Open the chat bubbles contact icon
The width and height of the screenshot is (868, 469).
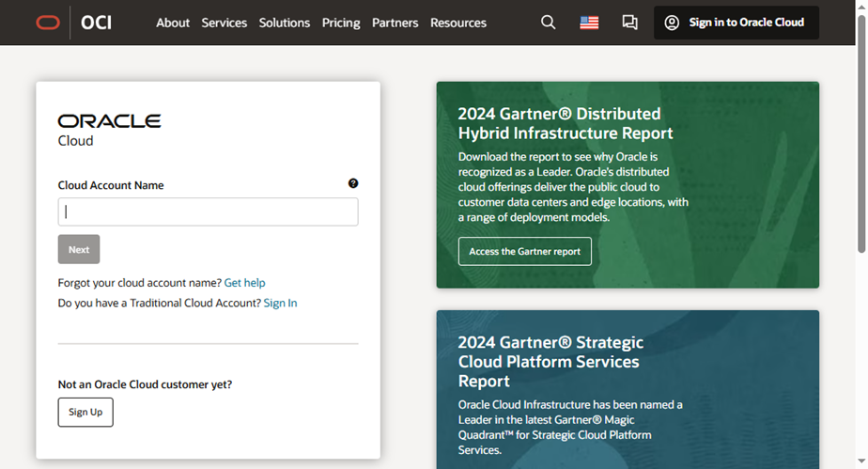629,23
